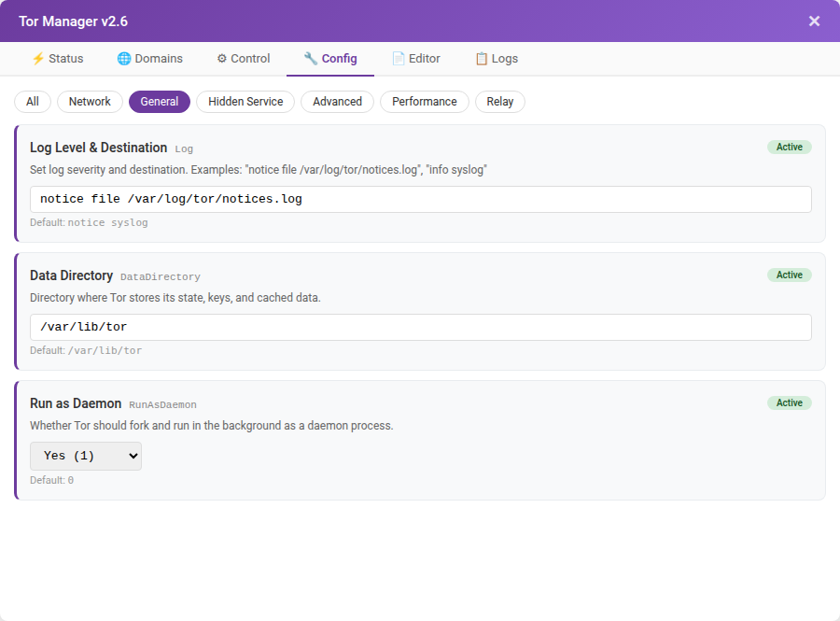Click the Active badge for Run as Daemon
Screen dimensions: 840x621
tap(789, 402)
